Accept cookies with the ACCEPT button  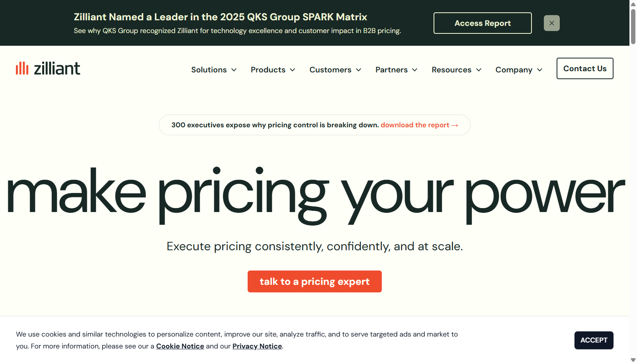click(x=594, y=340)
